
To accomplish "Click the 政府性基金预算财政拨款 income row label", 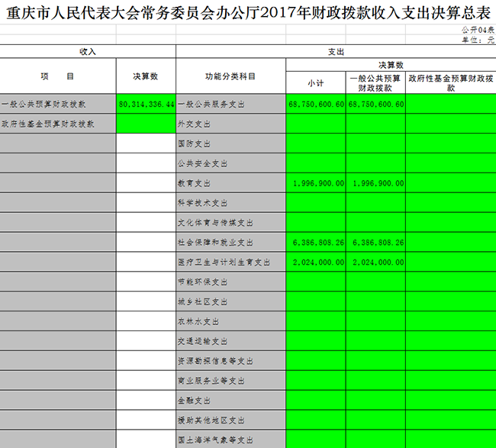I will [x=58, y=123].
